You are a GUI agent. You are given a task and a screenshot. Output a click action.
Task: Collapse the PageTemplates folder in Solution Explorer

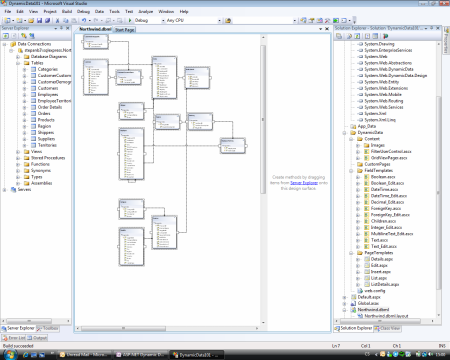point(351,253)
